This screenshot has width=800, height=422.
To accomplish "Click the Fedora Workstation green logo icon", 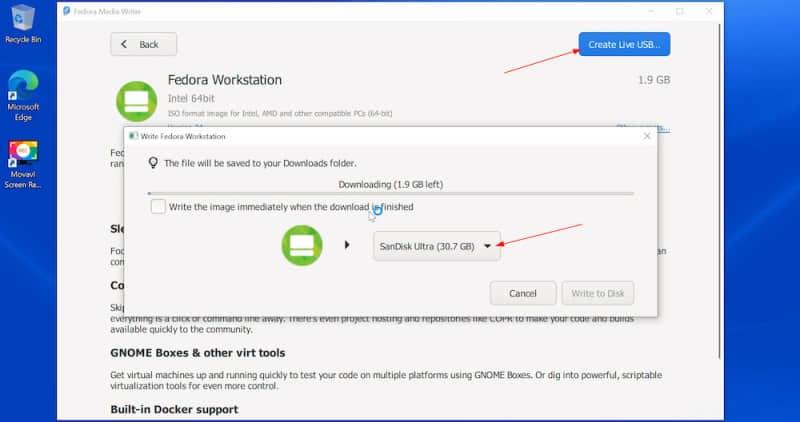I will [136, 101].
